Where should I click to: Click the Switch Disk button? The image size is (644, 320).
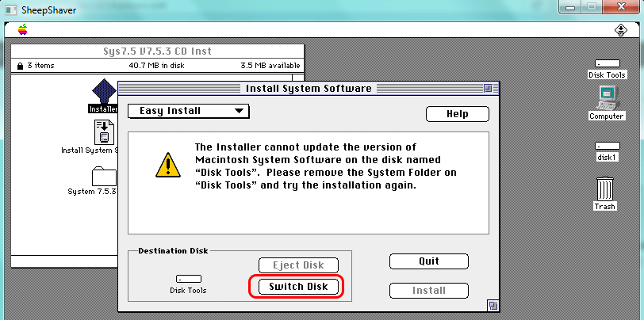[x=298, y=287]
